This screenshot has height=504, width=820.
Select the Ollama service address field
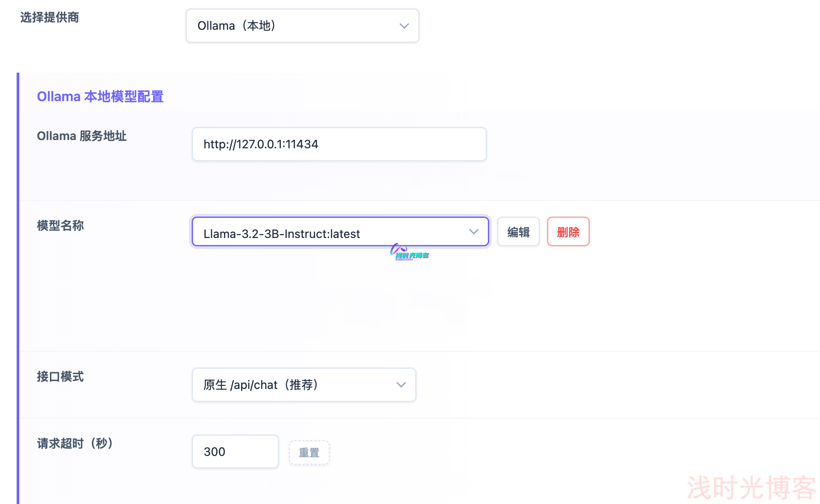339,144
